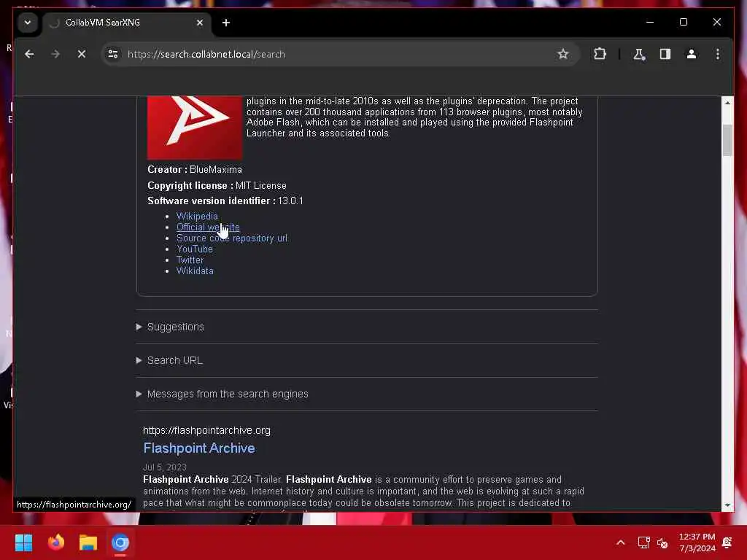Click the forward navigation arrow
The image size is (747, 560).
55,54
